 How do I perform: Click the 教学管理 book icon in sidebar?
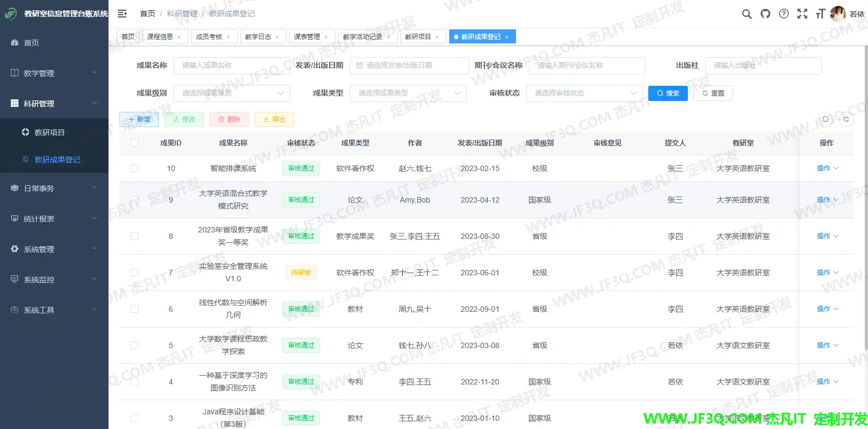(x=15, y=73)
